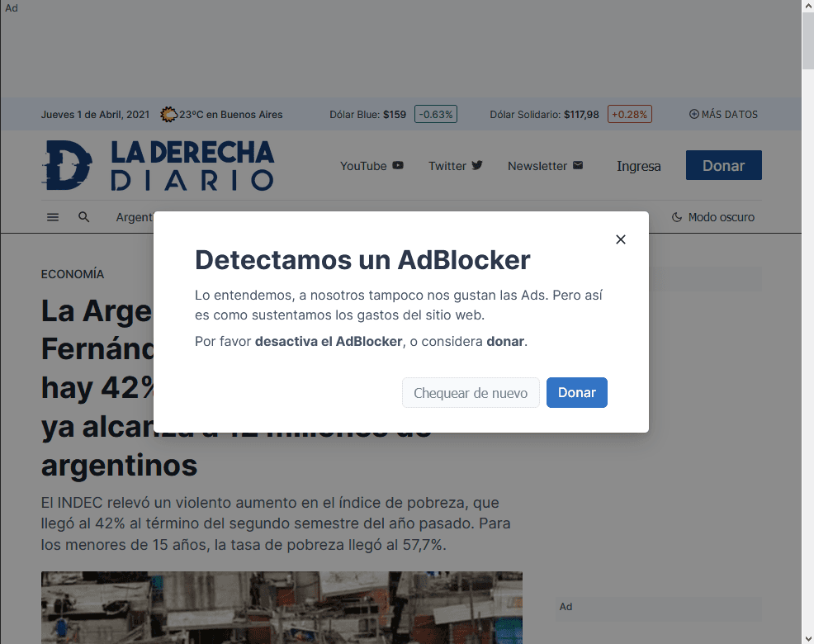Click 'Dólar Solidario: $117,98' text
Viewport: 814px width, 644px height.
[x=544, y=114]
